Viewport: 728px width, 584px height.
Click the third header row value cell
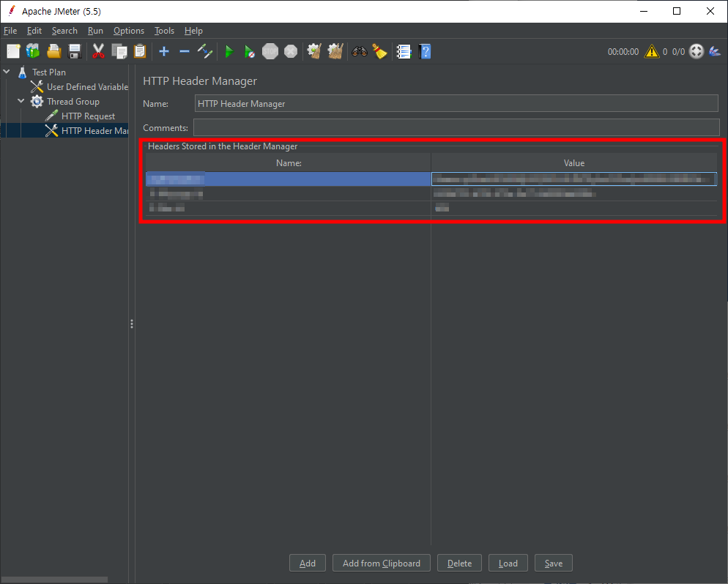[x=574, y=208]
